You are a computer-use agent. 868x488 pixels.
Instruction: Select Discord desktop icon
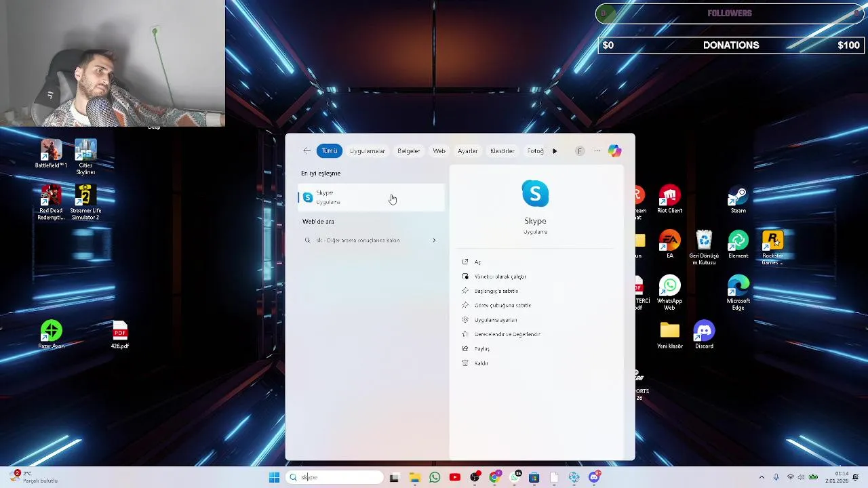click(704, 335)
